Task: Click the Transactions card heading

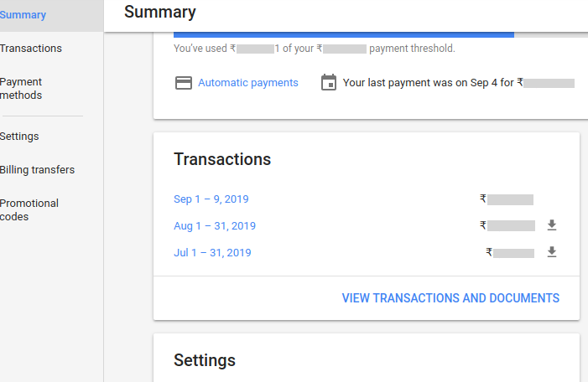Action: click(222, 159)
